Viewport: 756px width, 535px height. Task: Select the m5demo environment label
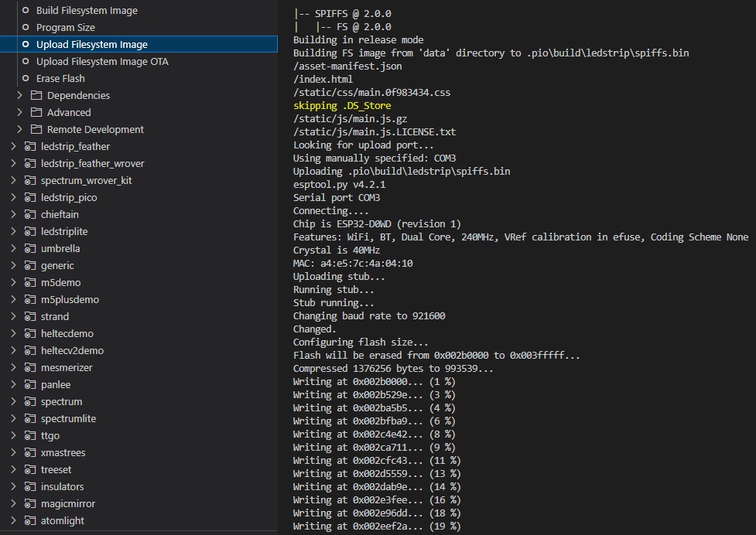click(x=61, y=283)
